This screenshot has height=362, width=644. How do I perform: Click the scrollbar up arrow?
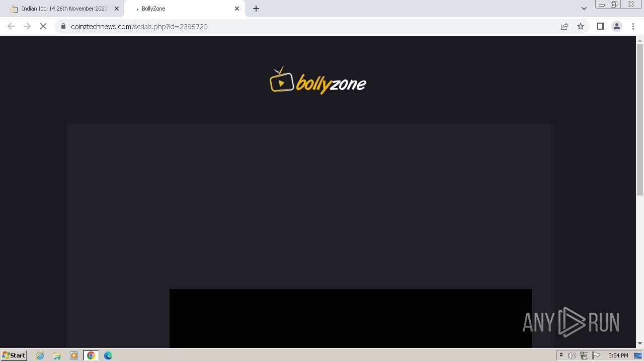pyautogui.click(x=640, y=40)
